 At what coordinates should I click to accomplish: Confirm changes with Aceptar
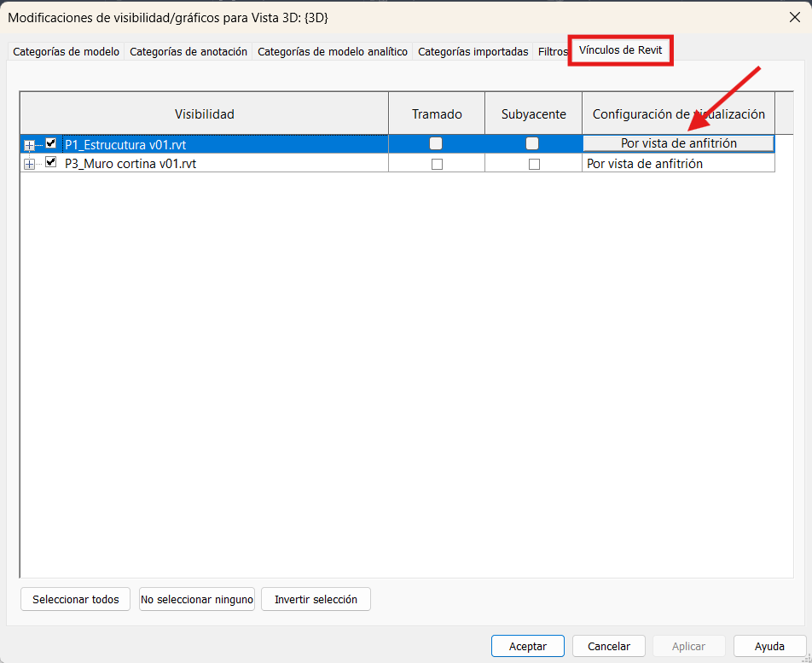coord(527,646)
